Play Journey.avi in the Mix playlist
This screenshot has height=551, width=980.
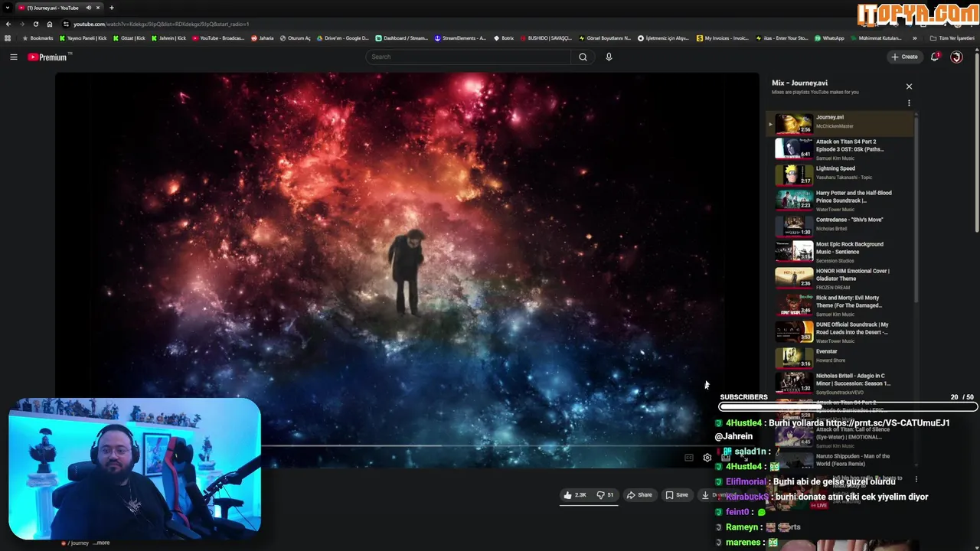[841, 122]
